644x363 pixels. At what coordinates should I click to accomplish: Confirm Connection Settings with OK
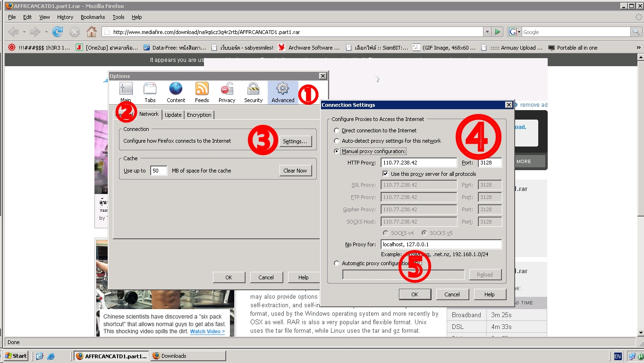[x=415, y=294]
